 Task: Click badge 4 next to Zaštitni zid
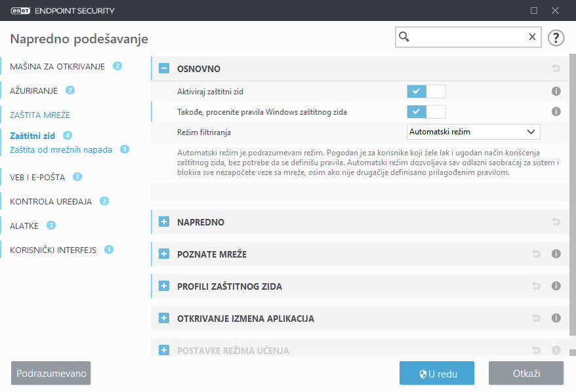(x=68, y=136)
